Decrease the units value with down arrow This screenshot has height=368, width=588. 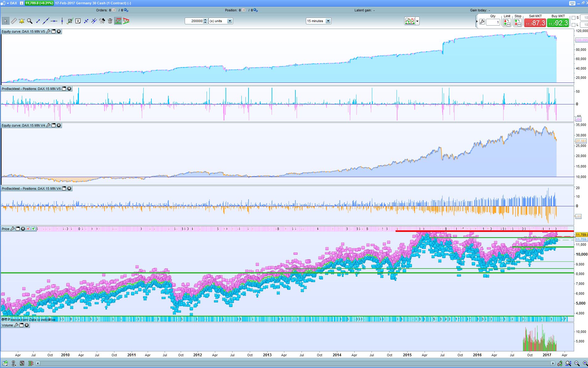click(x=205, y=22)
